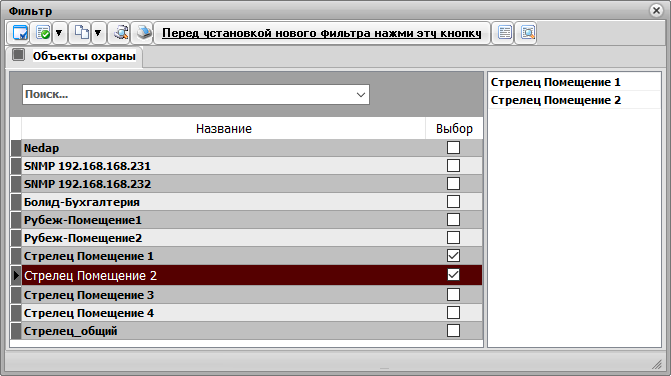Viewport: 671px width, 376px height.
Task: Click the magnifier search settings toolbar icon
Action: [x=120, y=33]
